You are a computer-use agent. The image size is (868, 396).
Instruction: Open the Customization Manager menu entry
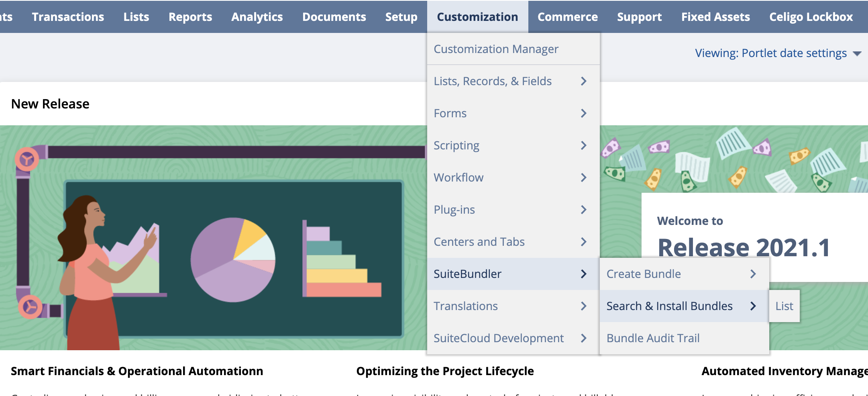click(496, 49)
